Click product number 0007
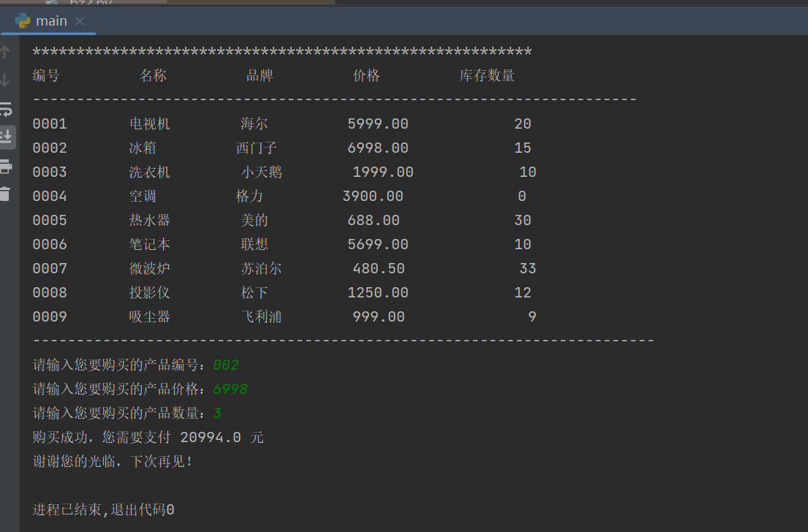 tap(50, 269)
